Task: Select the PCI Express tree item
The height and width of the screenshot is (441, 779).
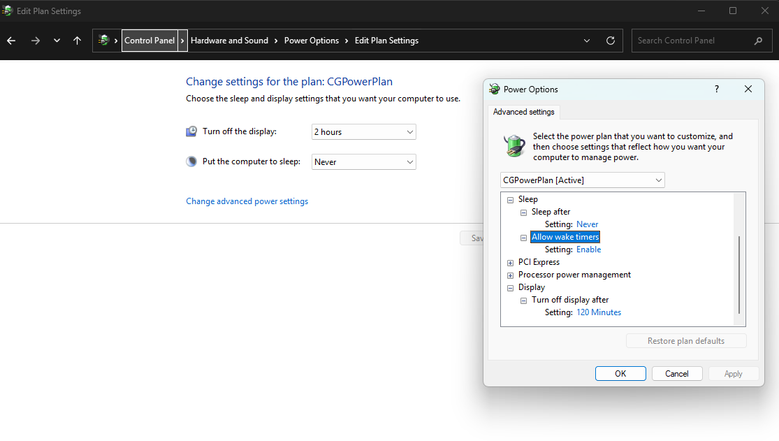Action: pos(539,262)
